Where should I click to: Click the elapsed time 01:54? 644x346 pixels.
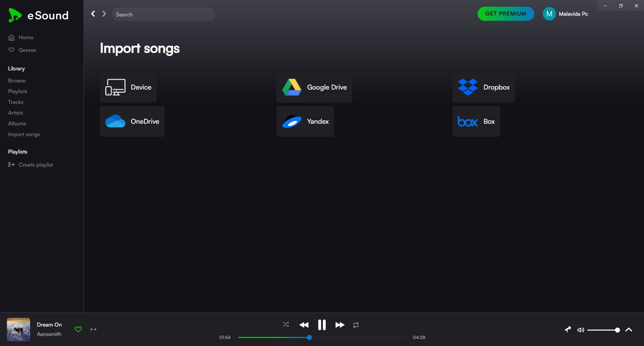coord(225,337)
